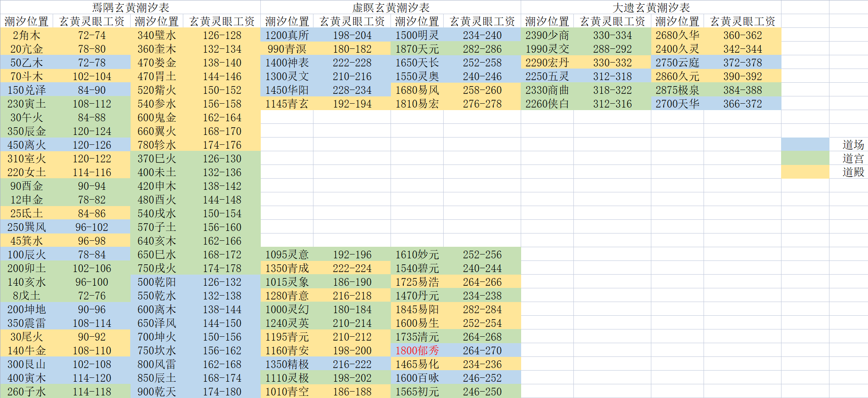Click the 310室火 cell
This screenshot has width=868, height=398.
coord(27,158)
